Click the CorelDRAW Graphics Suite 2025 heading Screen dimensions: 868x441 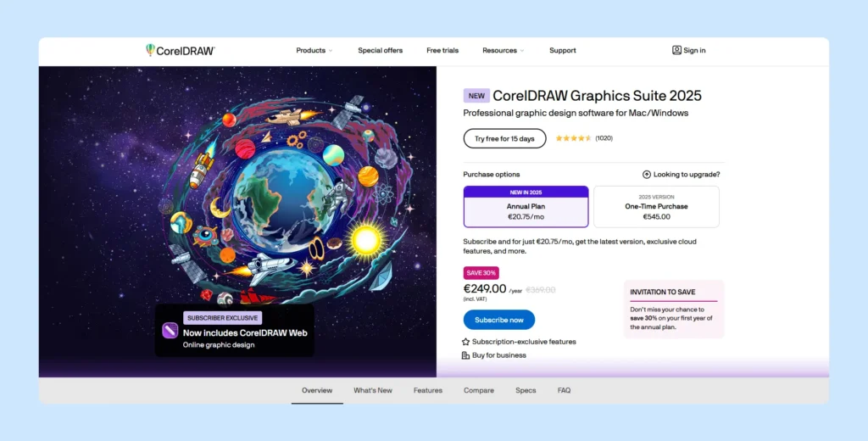tap(598, 96)
